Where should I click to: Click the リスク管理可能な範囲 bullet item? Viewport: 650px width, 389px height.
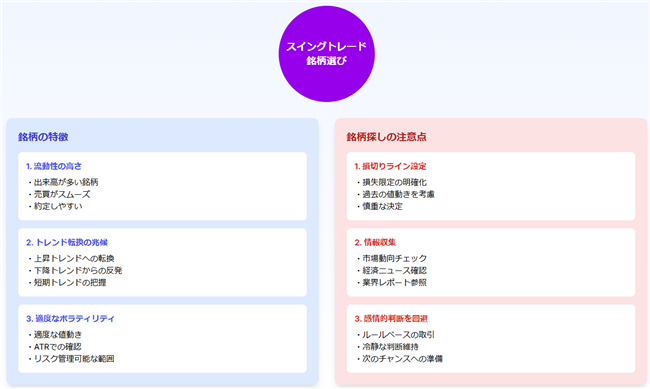[71, 359]
